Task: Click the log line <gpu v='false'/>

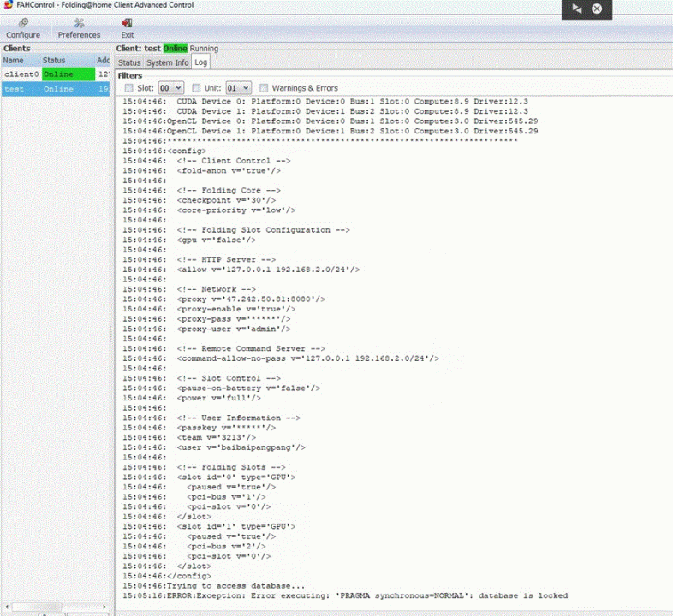Action: point(189,240)
